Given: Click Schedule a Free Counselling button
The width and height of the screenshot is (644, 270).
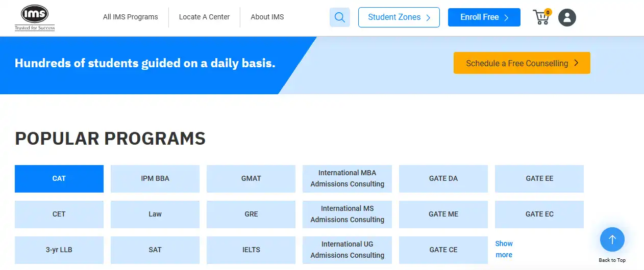Looking at the screenshot, I should [522, 63].
